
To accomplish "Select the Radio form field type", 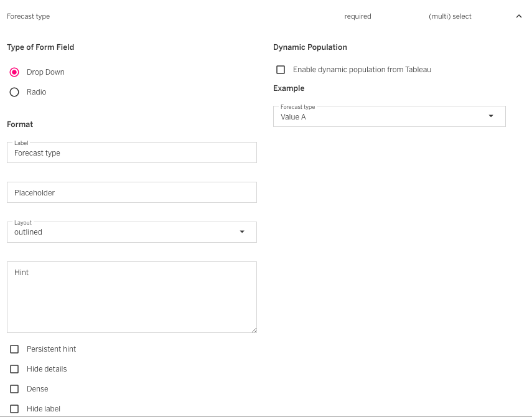I will point(14,92).
